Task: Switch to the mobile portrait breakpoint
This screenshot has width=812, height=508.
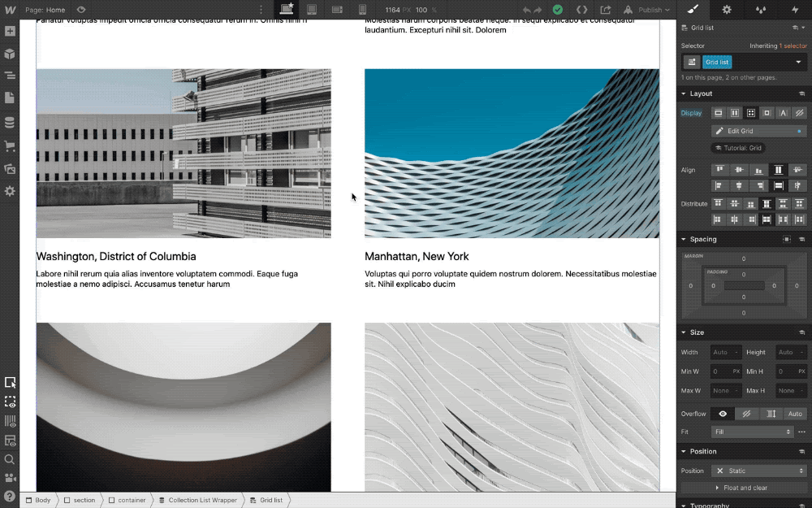Action: point(362,10)
